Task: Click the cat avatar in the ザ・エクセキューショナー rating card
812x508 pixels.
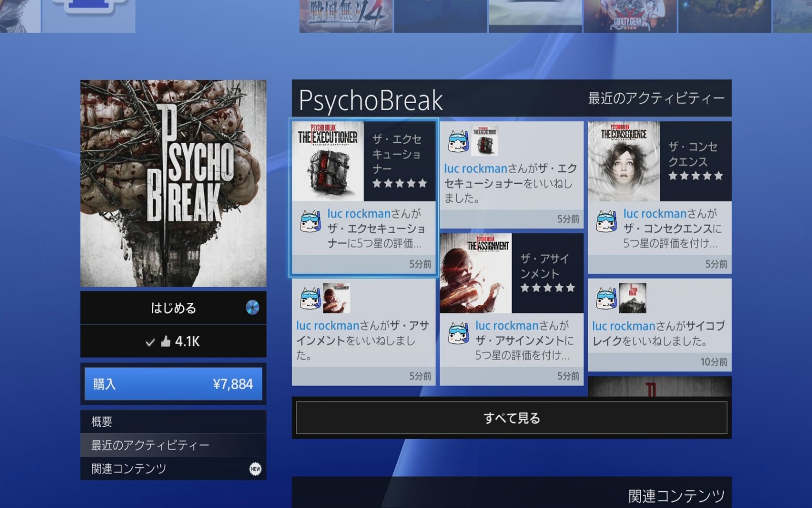Action: (310, 222)
